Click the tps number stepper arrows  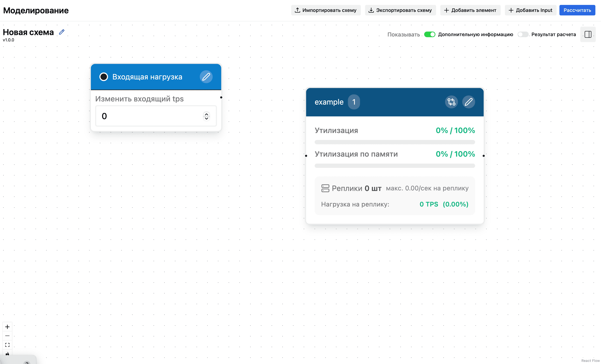pos(206,116)
